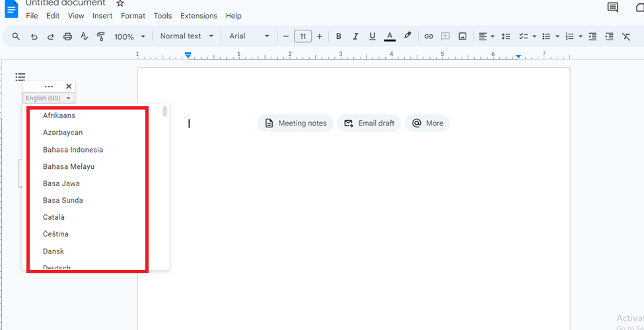Insert a bulleted list
Image resolution: width=644 pixels, height=330 pixels.
(546, 36)
